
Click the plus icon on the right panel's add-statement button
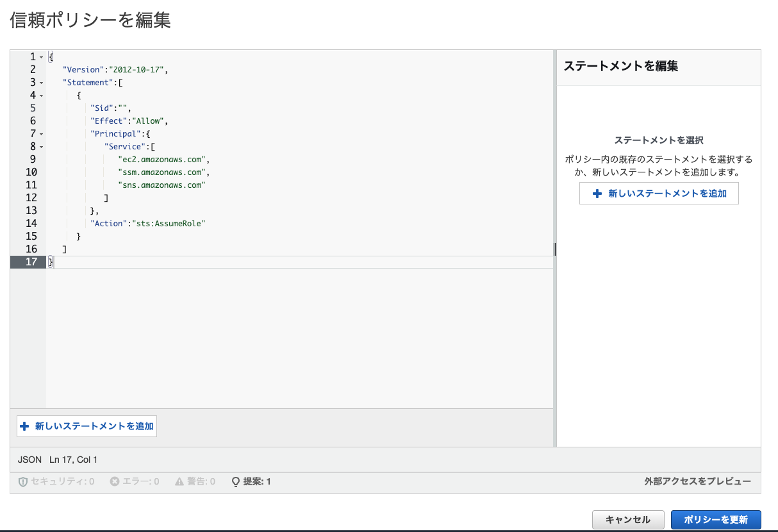599,193
